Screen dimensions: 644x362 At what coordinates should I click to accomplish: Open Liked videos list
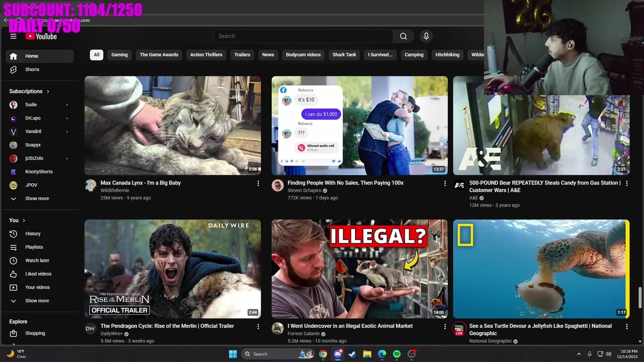(x=40, y=274)
